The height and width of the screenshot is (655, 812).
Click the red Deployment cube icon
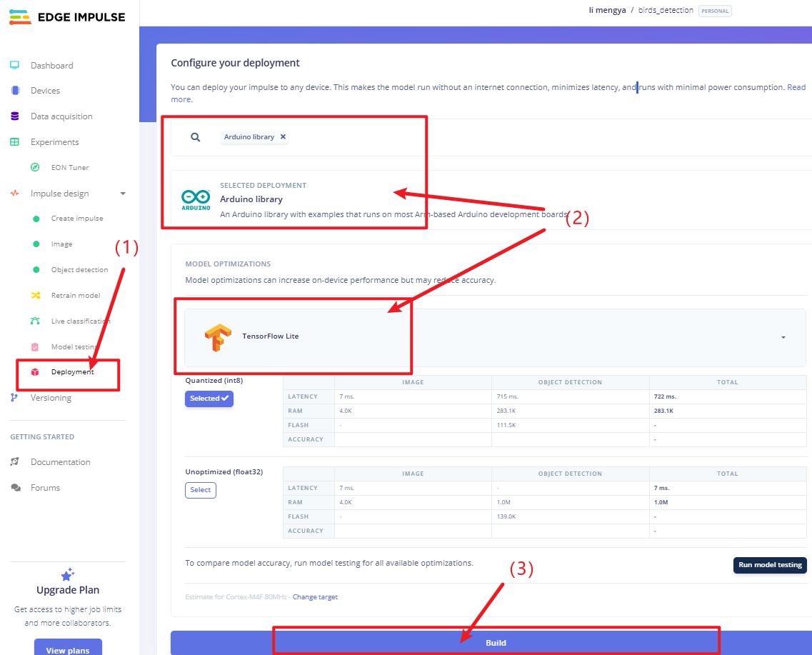35,371
